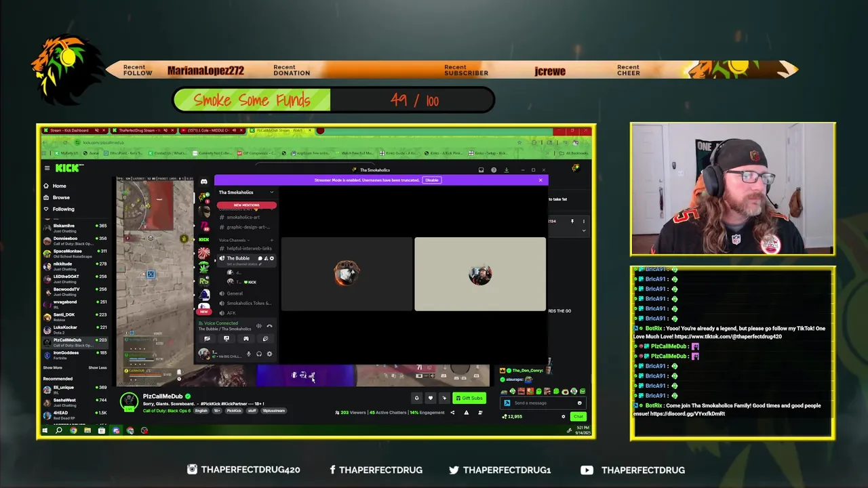Click the pin icon in Kick chat
This screenshot has width=868, height=488.
tap(572, 221)
